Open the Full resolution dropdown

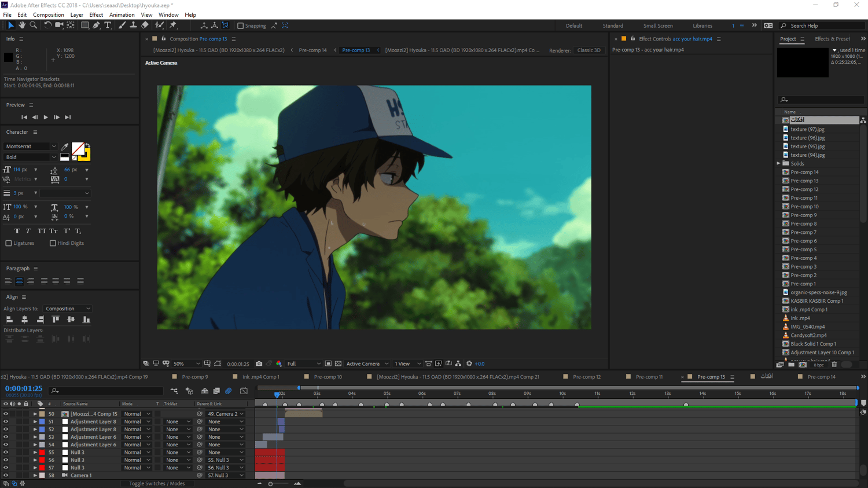[303, 364]
